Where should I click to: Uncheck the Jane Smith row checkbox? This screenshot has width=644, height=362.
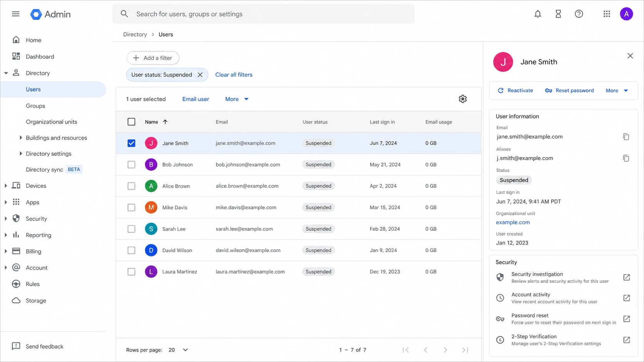click(x=131, y=143)
